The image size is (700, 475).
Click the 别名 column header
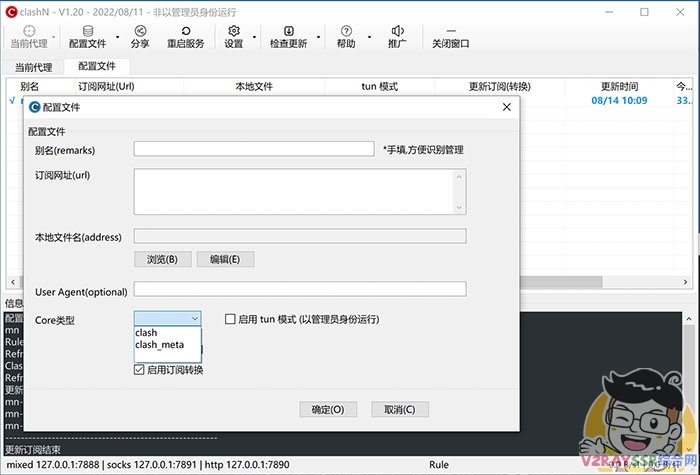29,86
